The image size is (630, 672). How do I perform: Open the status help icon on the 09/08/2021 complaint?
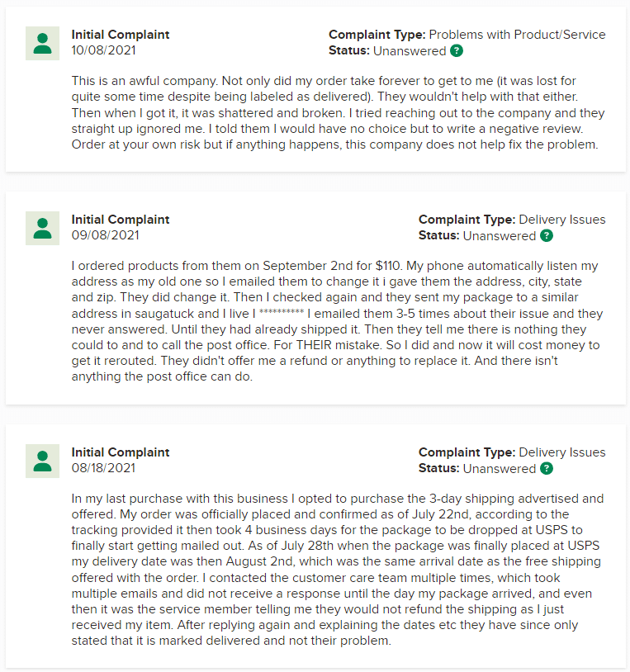pos(547,236)
